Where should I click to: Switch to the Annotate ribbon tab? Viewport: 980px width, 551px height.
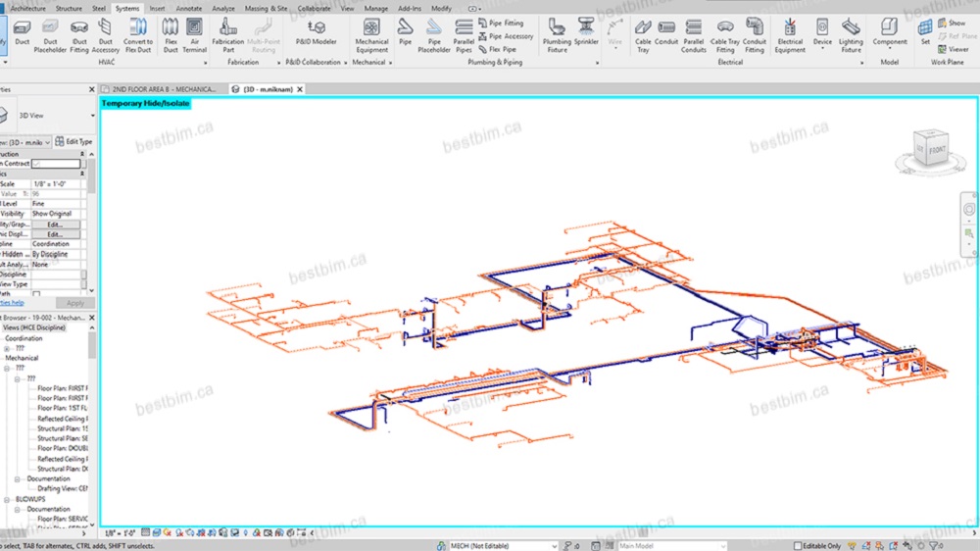(x=188, y=9)
